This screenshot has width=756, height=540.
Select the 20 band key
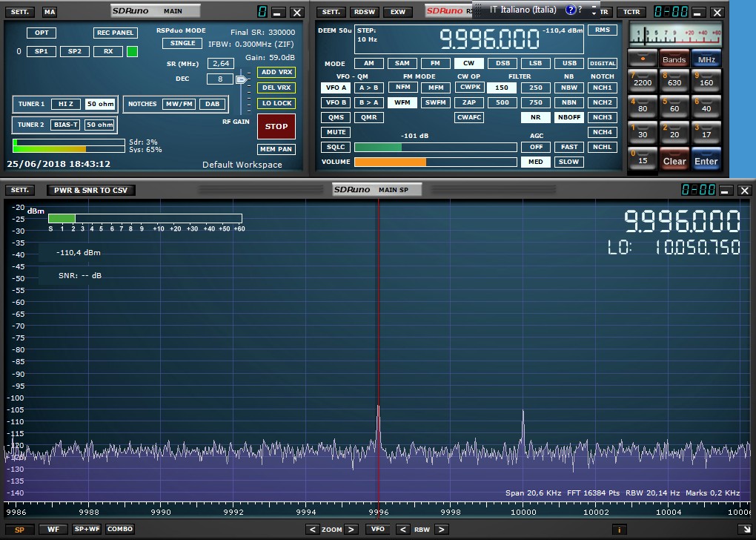click(674, 134)
